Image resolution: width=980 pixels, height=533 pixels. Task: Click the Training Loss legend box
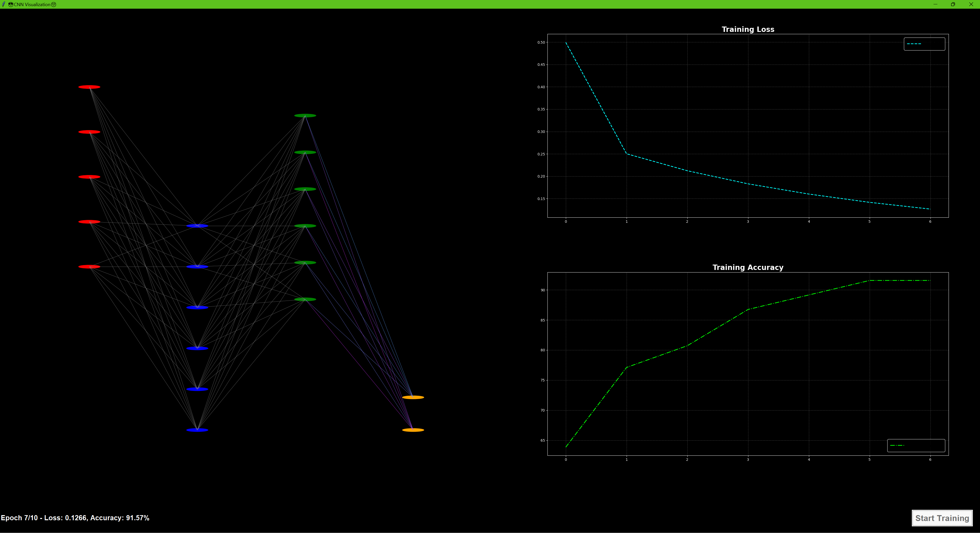coord(924,44)
